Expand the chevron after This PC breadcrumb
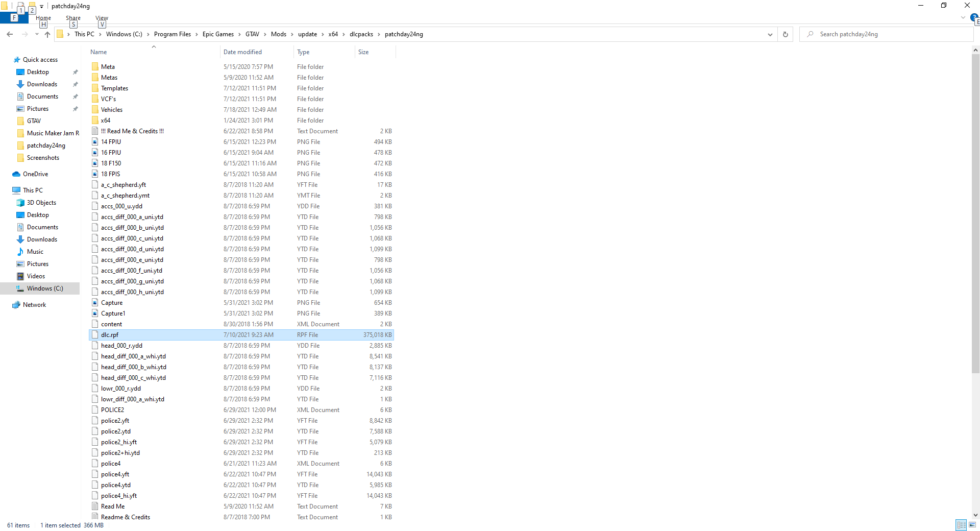The height and width of the screenshot is (531, 980). 100,34
